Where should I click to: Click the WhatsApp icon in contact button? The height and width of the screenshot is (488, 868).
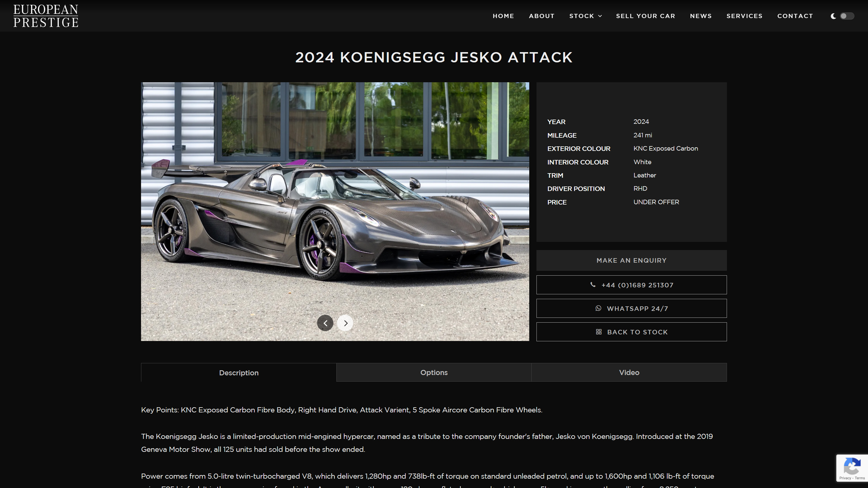tap(598, 308)
